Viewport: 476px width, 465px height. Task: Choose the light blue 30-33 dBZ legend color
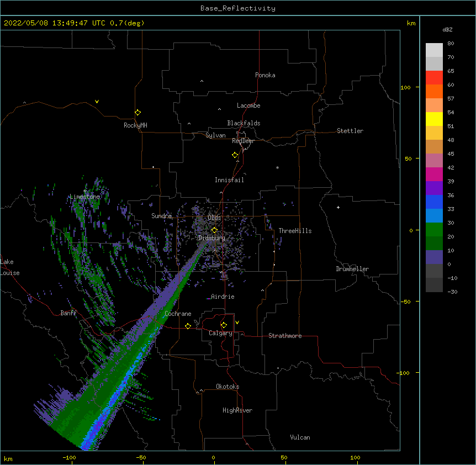pos(434,216)
